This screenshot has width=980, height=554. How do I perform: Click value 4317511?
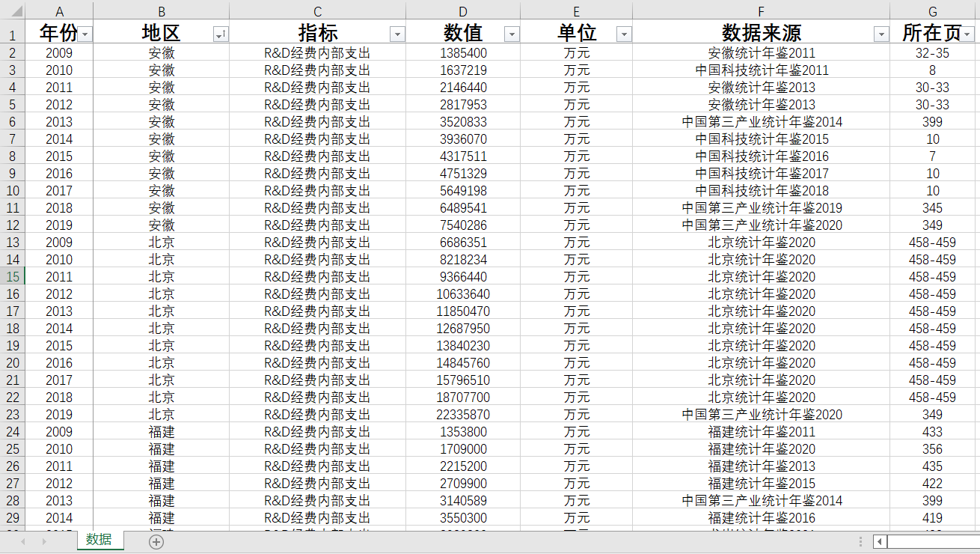click(463, 156)
